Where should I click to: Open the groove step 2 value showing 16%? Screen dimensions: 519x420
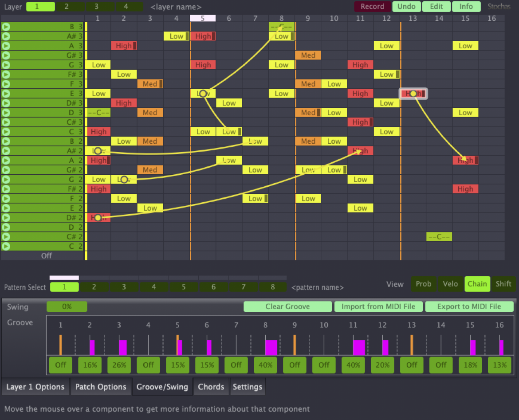(90, 365)
